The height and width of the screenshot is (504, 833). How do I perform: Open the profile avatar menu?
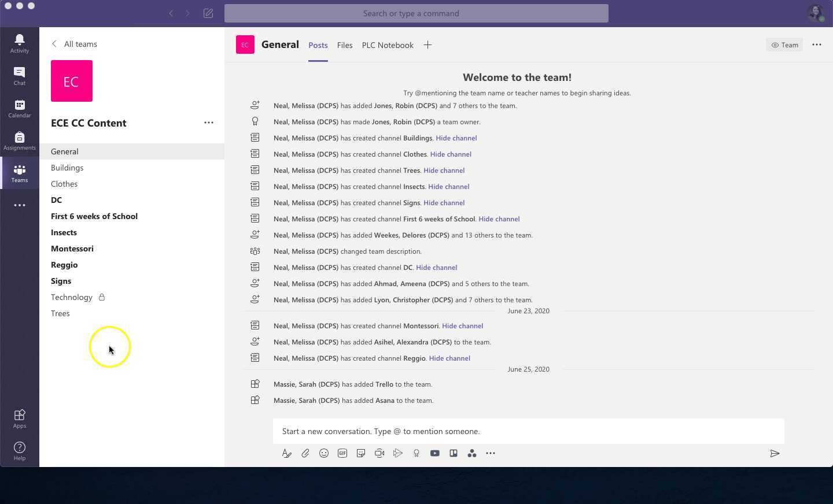click(816, 13)
